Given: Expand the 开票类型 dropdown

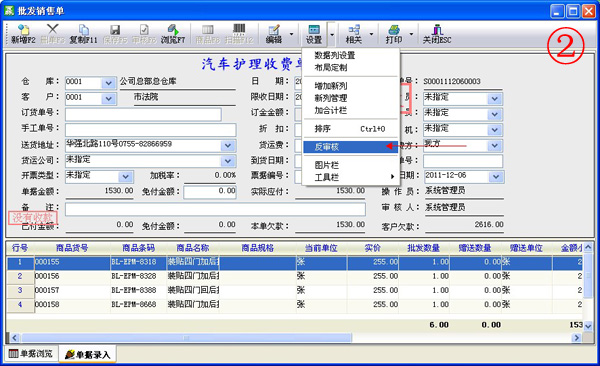Looking at the screenshot, I should tap(125, 176).
